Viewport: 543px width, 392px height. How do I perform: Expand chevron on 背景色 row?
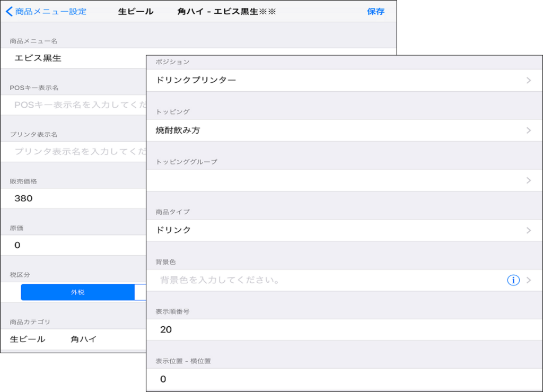(x=529, y=280)
